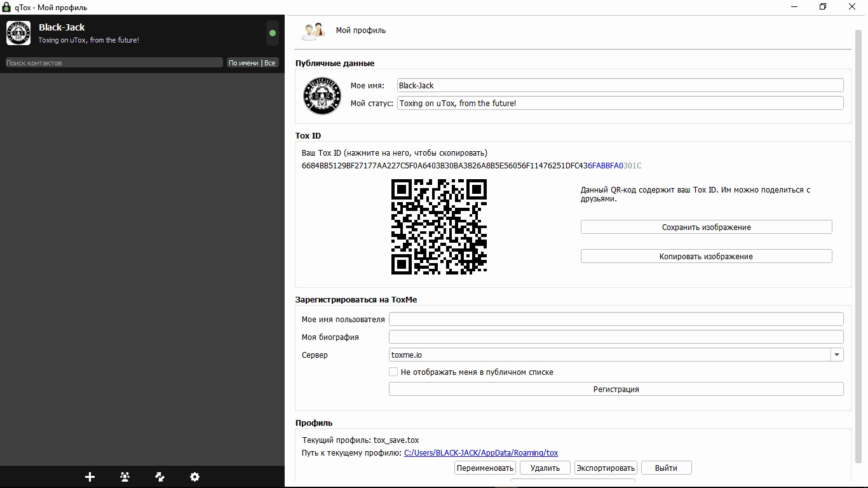Click the My Profile header icon

[313, 30]
